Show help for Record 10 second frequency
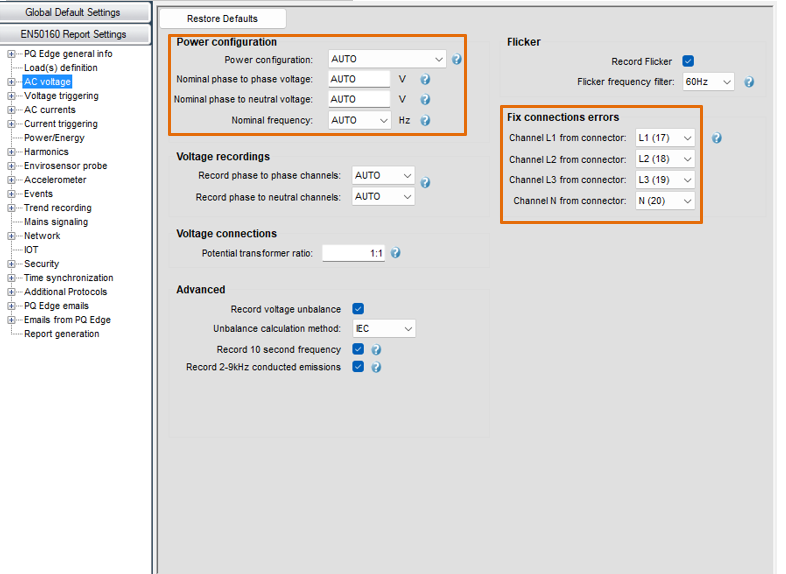The width and height of the screenshot is (786, 574). [376, 349]
